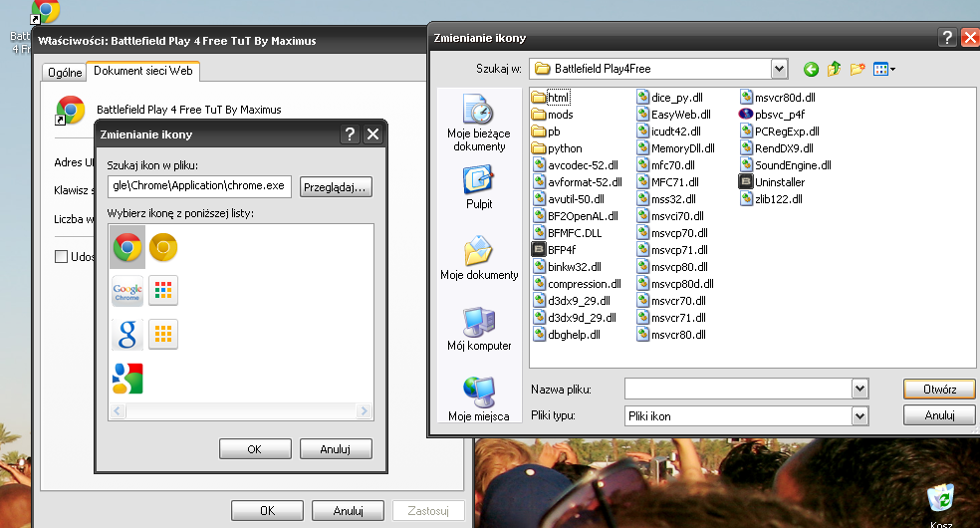Pick the Google Maps style colored icon
980x528 pixels.
[x=127, y=379]
